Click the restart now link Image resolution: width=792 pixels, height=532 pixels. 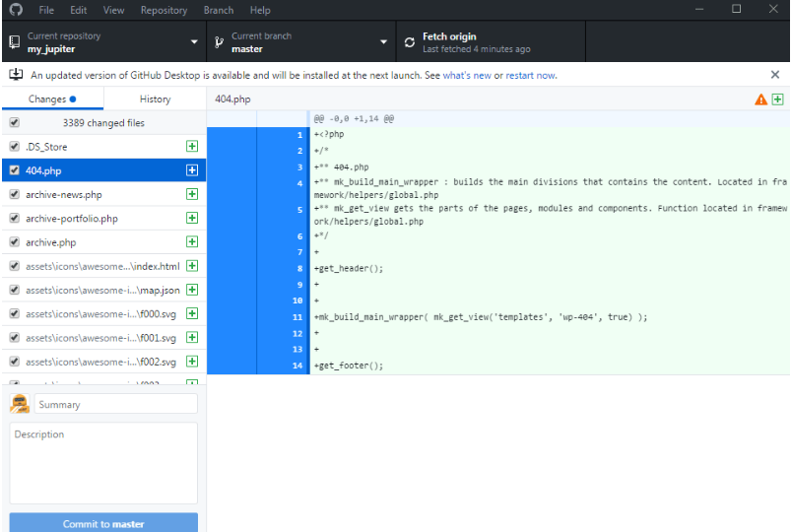coord(530,75)
